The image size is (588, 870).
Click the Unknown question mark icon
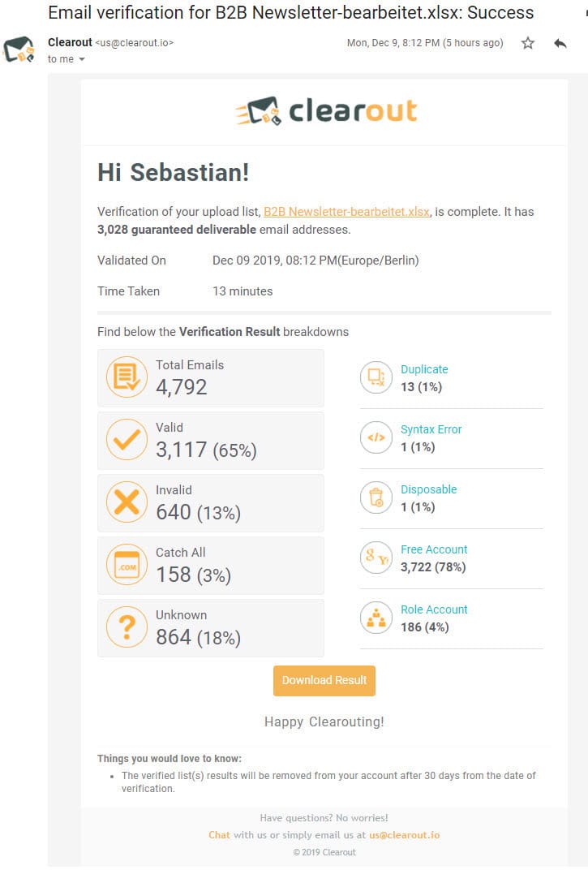pyautogui.click(x=127, y=627)
